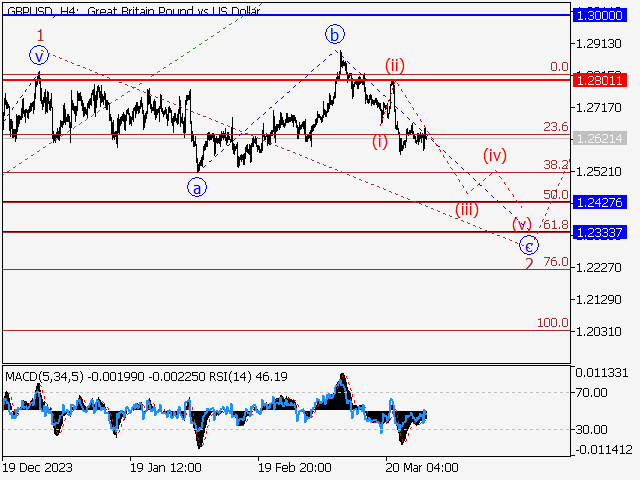640x480 pixels.
Task: Select the red 1.28011 price tag
Action: [600, 80]
